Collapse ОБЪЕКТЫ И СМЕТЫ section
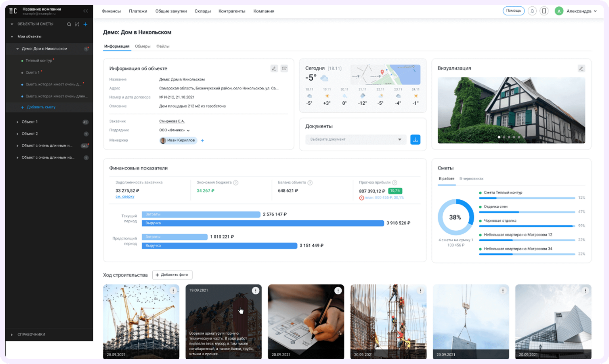 12,24
